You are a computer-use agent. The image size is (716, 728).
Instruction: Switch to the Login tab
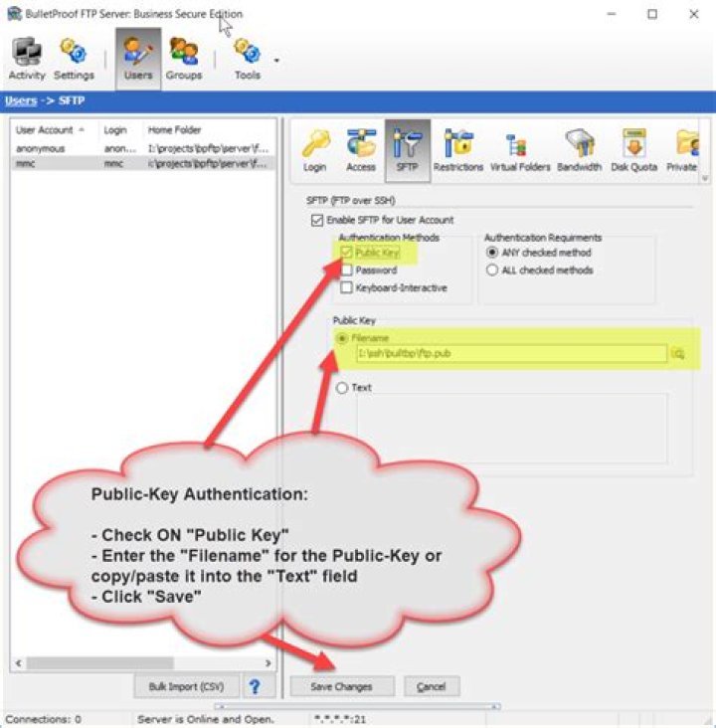[315, 151]
